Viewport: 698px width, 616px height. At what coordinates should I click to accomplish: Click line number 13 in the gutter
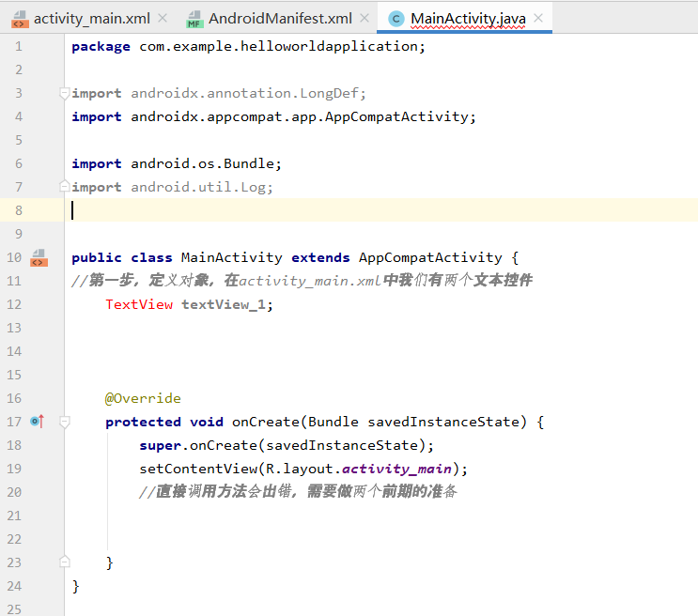click(14, 328)
